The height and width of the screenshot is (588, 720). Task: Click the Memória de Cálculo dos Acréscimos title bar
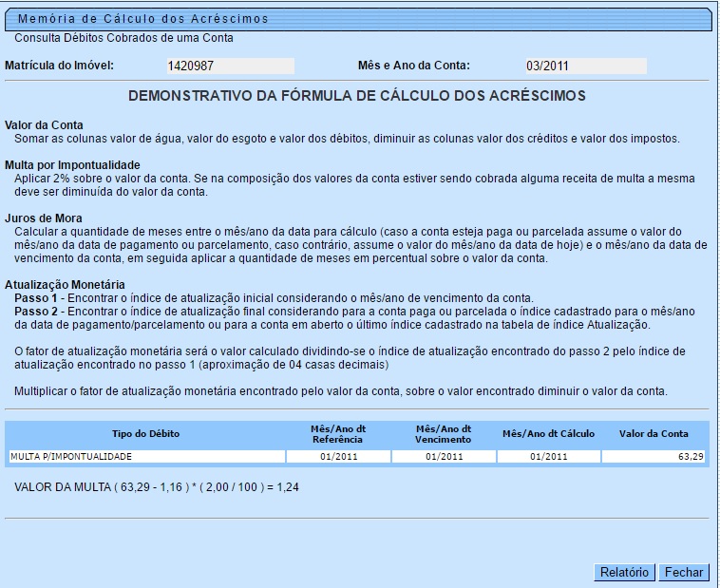coord(142,18)
